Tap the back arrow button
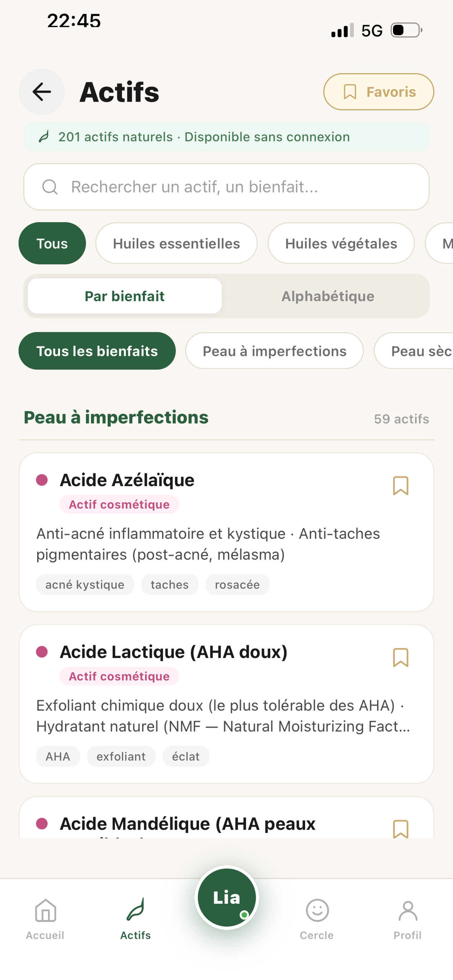Viewport: 453px width, 980px height. [x=42, y=92]
